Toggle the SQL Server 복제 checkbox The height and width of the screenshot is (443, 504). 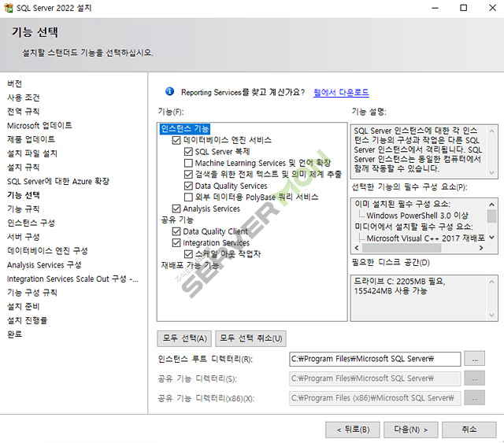coord(188,152)
